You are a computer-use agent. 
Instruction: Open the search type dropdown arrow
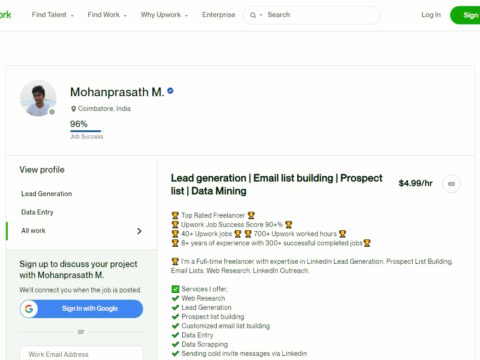click(x=261, y=15)
